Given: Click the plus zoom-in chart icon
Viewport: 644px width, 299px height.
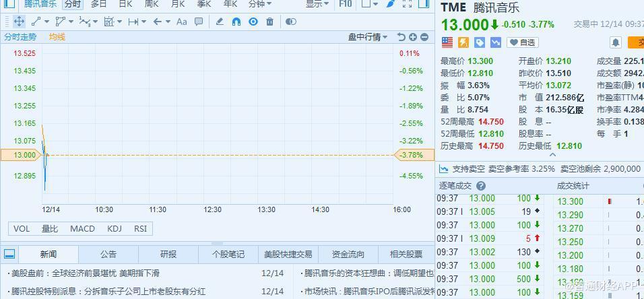Looking at the screenshot, I should (x=413, y=38).
